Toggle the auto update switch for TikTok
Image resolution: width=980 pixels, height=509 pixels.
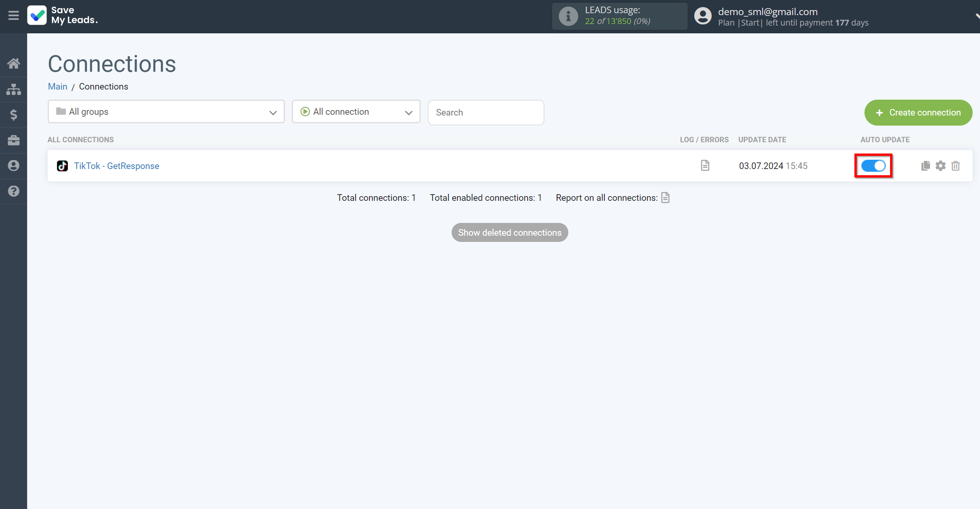click(874, 166)
